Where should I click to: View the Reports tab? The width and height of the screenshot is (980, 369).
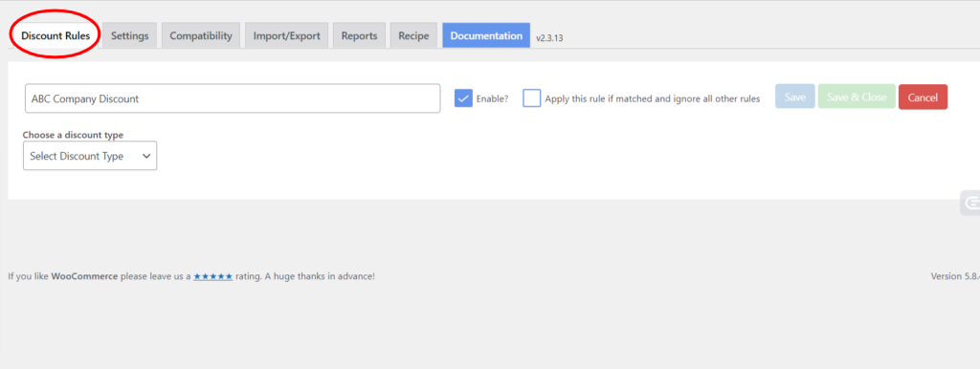[x=360, y=35]
